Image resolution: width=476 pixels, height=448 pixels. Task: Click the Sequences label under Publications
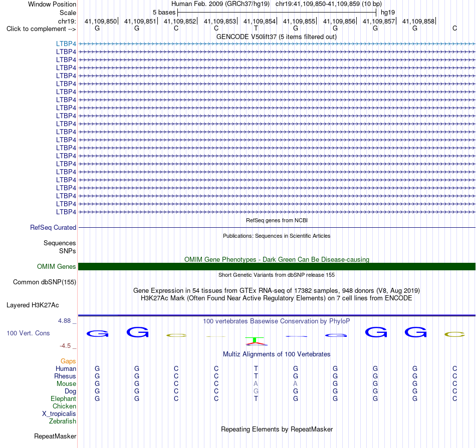tap(60, 243)
